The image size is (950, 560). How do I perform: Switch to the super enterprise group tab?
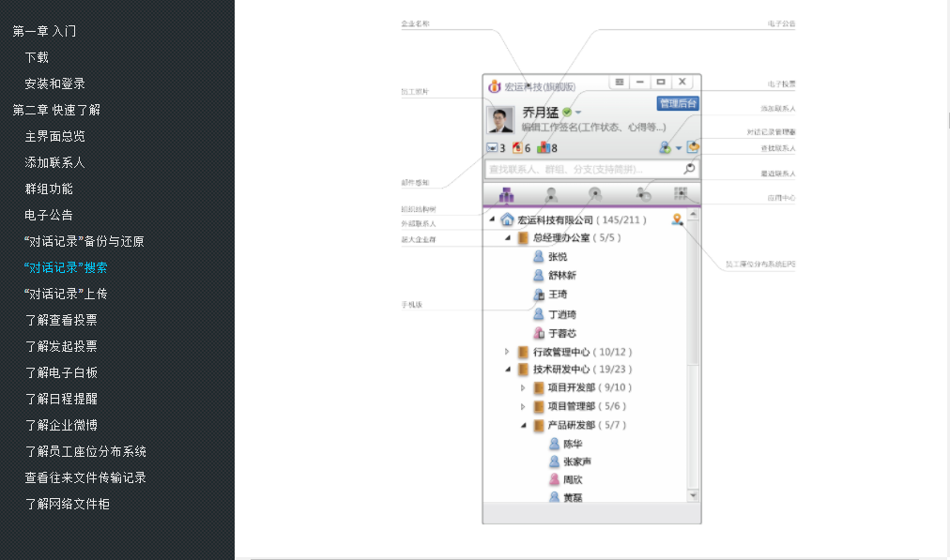595,194
